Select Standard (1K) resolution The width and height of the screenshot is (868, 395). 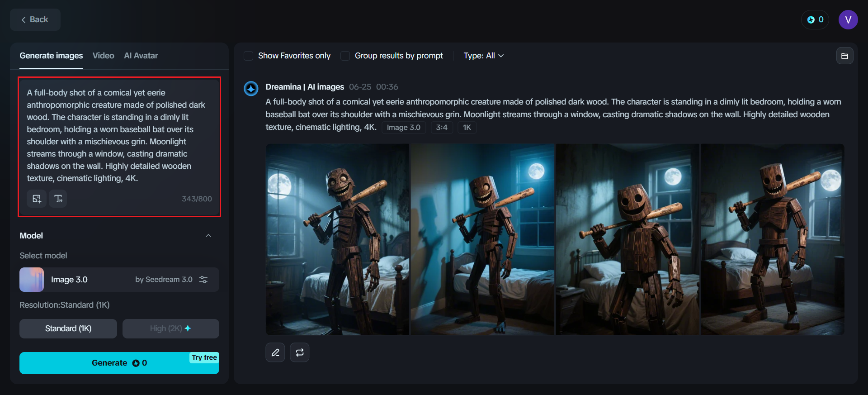click(x=68, y=328)
